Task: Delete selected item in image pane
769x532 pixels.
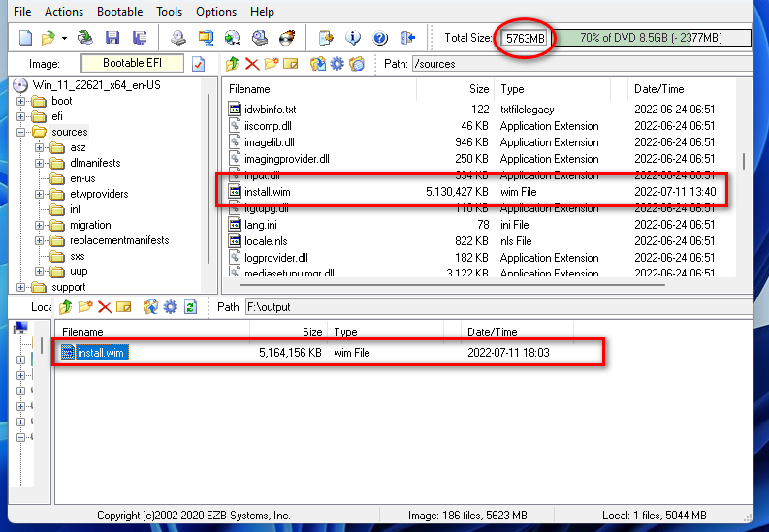Action: tap(252, 64)
